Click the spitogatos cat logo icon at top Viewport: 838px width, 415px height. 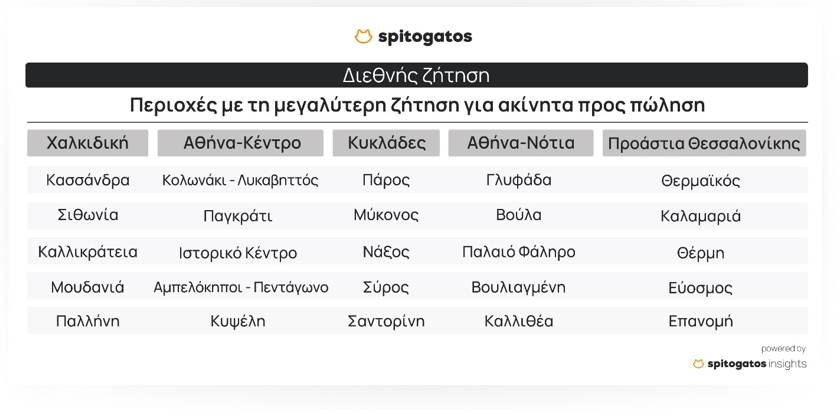(x=363, y=37)
